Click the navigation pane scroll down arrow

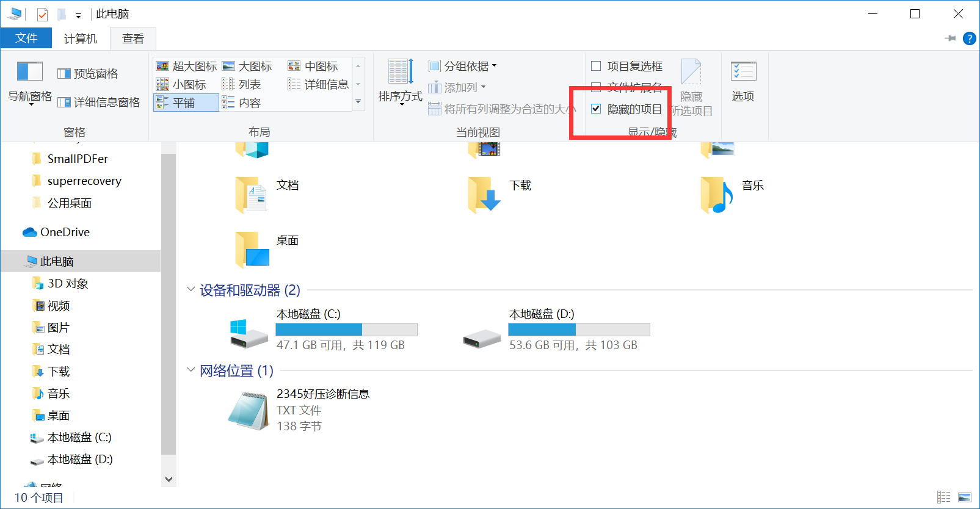[169, 479]
